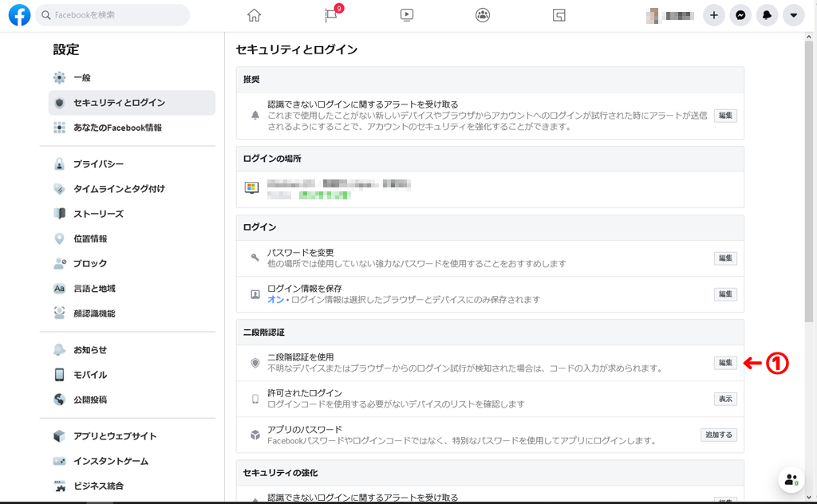Click the オン link under ログイン情報を保存
The image size is (817, 504).
point(275,299)
